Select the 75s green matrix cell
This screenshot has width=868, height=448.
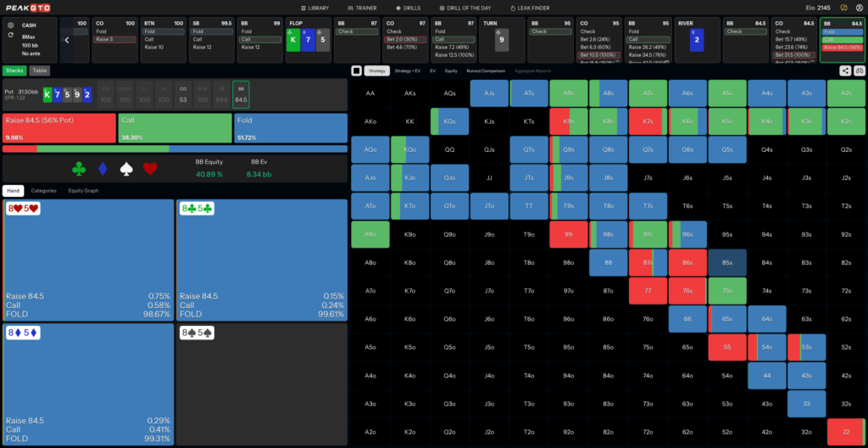(x=727, y=291)
